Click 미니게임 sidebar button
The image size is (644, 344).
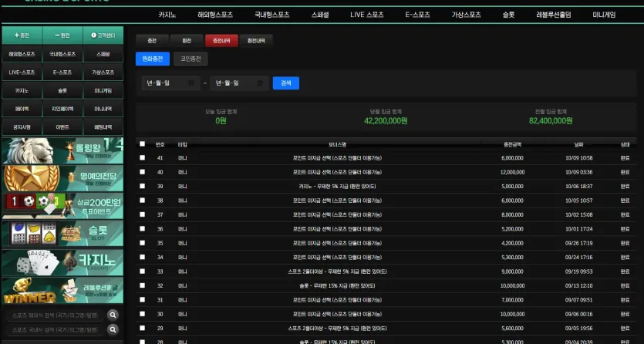click(103, 91)
